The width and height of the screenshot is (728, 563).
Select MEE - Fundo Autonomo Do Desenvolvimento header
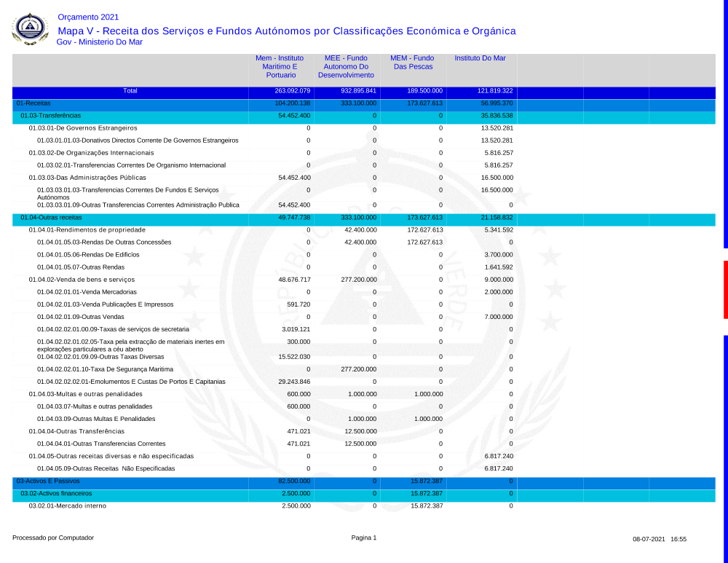click(346, 66)
